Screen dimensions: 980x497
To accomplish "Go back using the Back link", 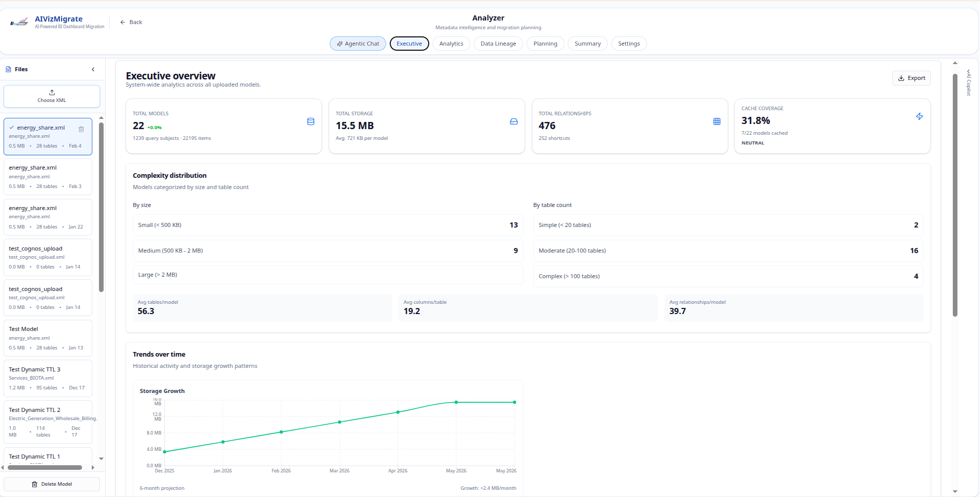I will 131,22.
